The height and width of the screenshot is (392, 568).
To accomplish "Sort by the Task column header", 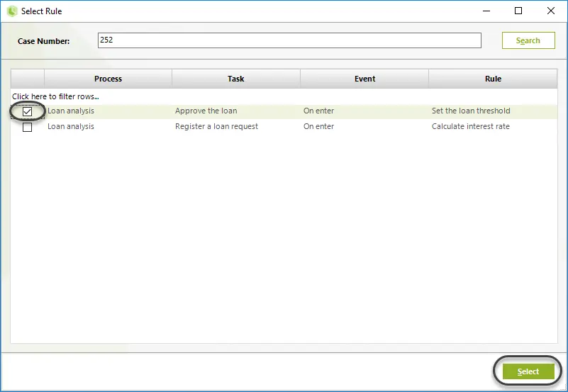I will coord(236,79).
